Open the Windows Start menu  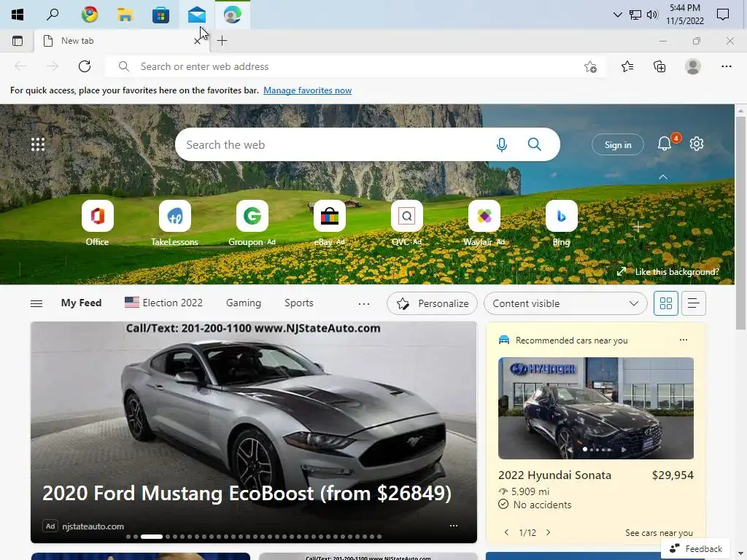pos(18,15)
